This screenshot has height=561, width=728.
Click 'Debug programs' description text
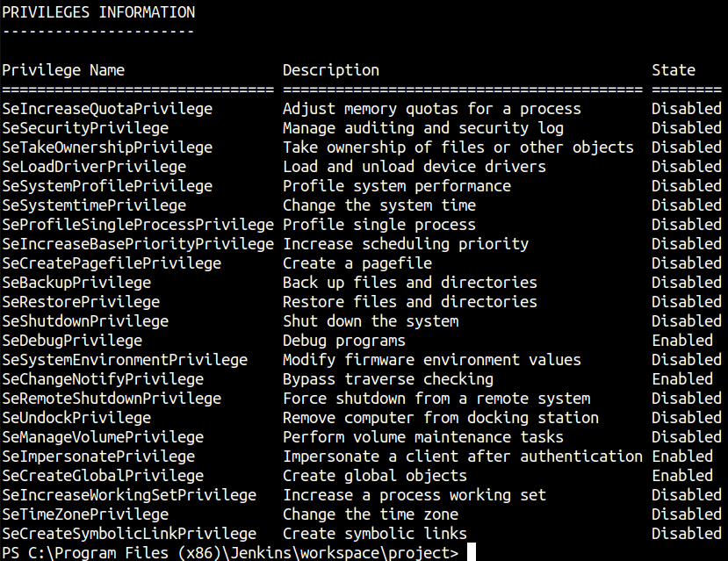coord(344,341)
